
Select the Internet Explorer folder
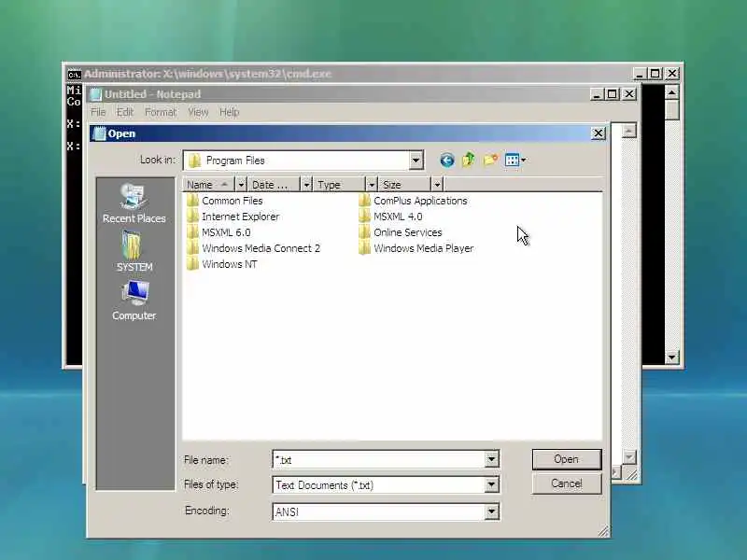point(233,217)
